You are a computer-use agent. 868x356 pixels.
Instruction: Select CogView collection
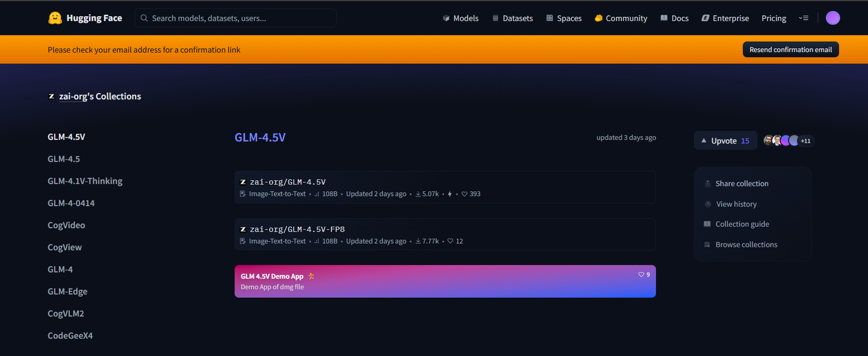[65, 247]
